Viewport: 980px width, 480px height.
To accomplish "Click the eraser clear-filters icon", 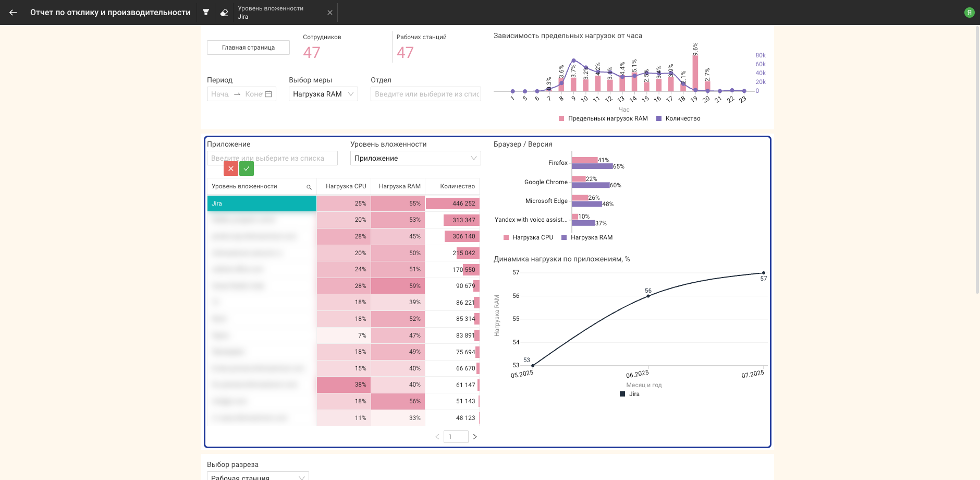I will pyautogui.click(x=224, y=13).
